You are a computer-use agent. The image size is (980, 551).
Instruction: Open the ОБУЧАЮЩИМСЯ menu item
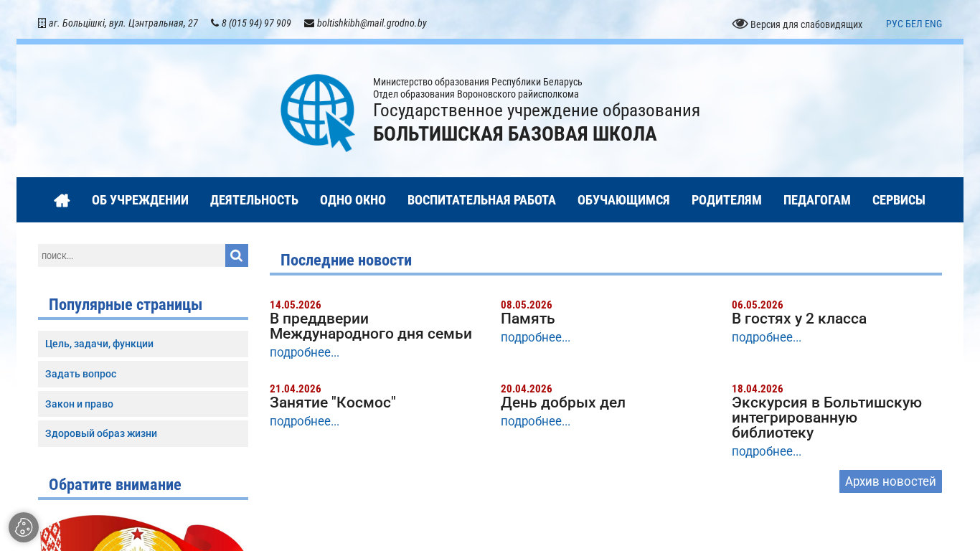[x=623, y=200]
